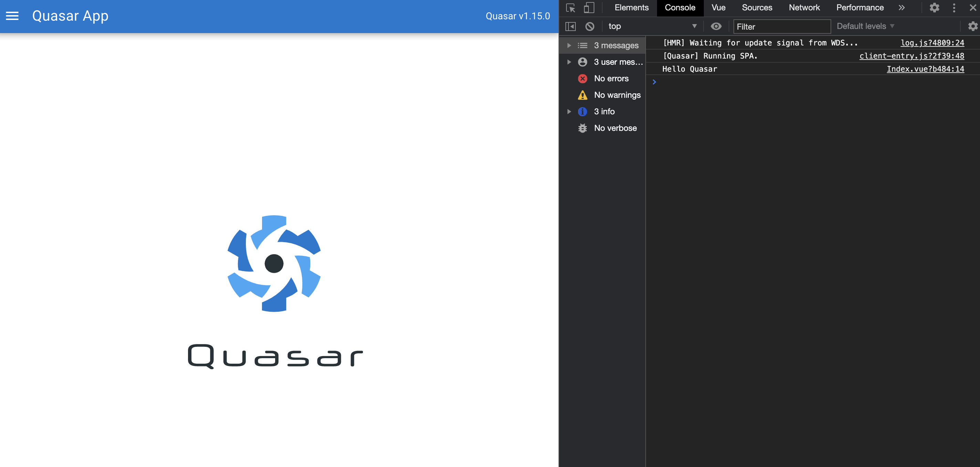The height and width of the screenshot is (467, 980).
Task: Click the eye icon to create a live expression
Action: click(716, 26)
